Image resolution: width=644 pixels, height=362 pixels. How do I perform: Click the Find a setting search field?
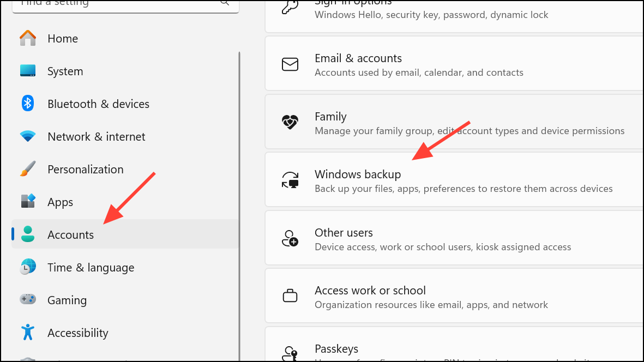[x=125, y=6]
